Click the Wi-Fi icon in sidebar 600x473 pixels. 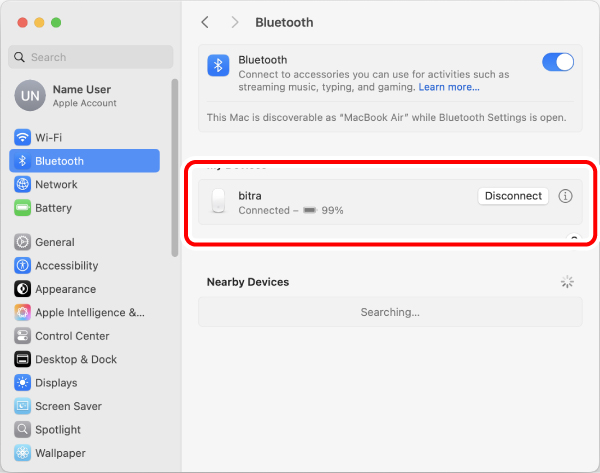(x=22, y=137)
